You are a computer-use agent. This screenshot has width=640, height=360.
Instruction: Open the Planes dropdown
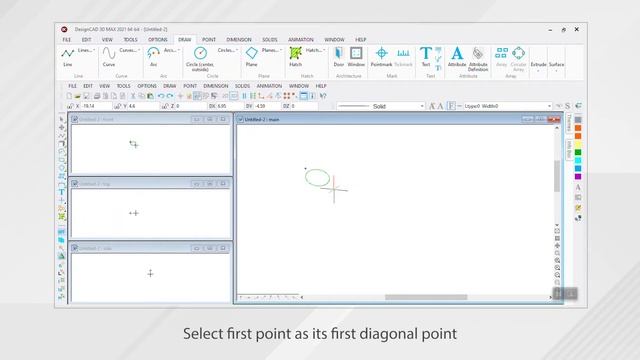click(x=272, y=50)
